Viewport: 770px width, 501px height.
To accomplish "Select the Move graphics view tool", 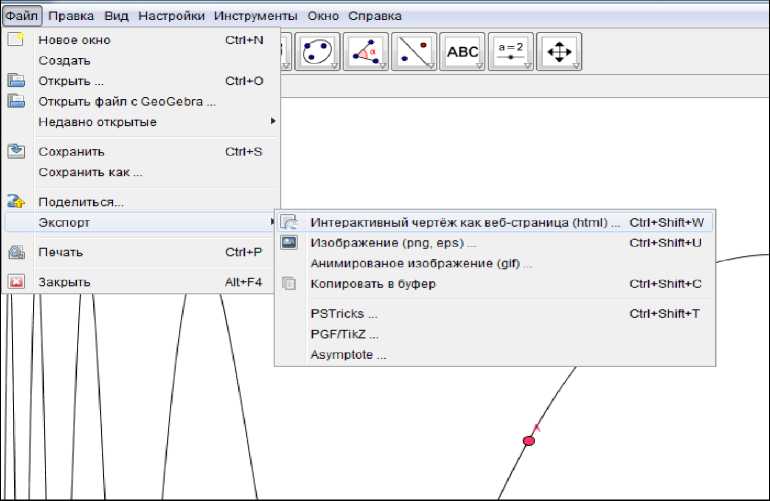I will [x=559, y=52].
